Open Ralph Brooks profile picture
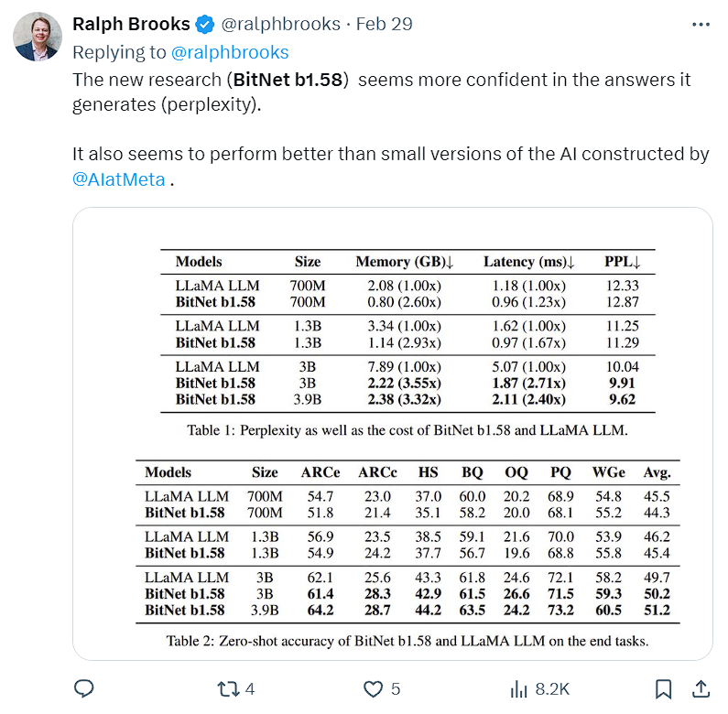The width and height of the screenshot is (728, 714). pyautogui.click(x=38, y=37)
